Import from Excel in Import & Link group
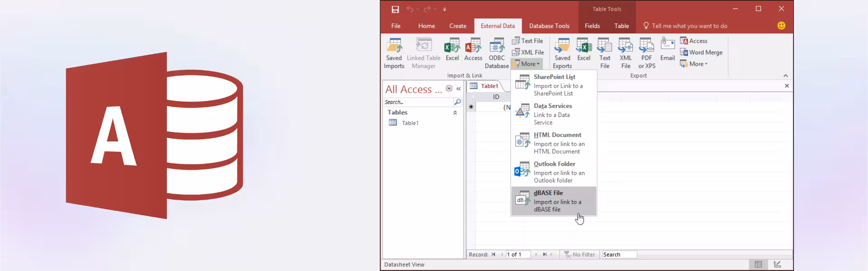Screen dimensions: 868x271 click(x=452, y=50)
